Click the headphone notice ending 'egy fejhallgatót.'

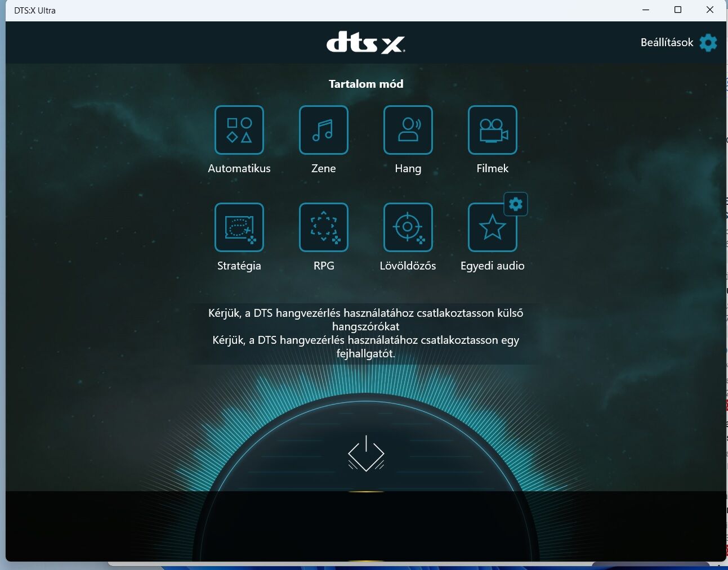click(366, 347)
